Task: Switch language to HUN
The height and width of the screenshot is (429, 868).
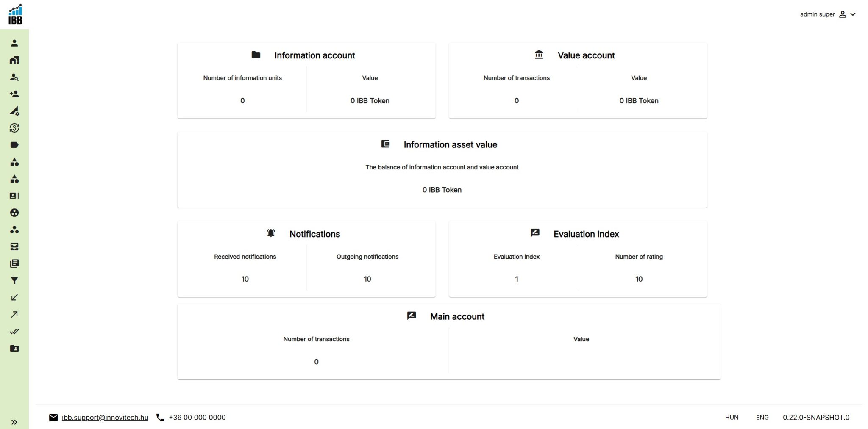Action: tap(732, 418)
